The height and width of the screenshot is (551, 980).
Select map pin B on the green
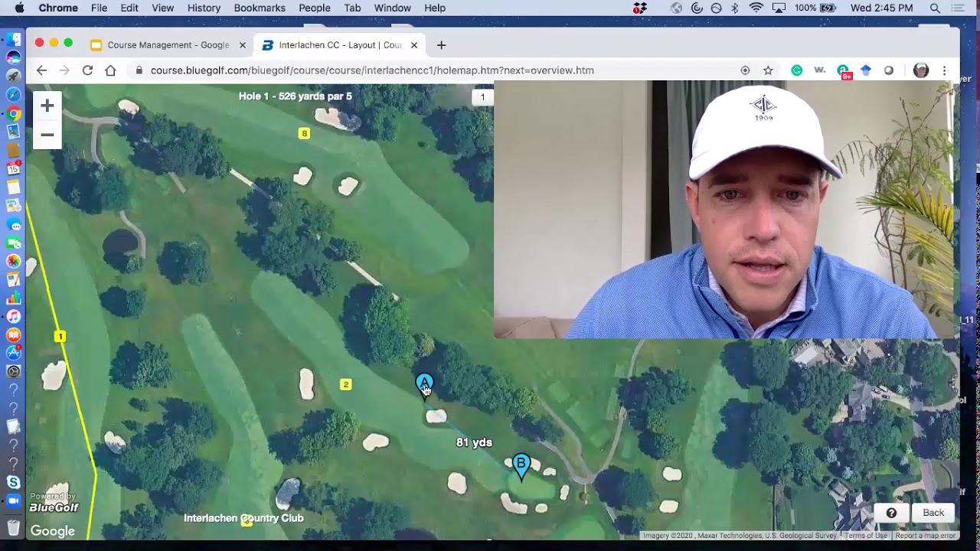[521, 466]
